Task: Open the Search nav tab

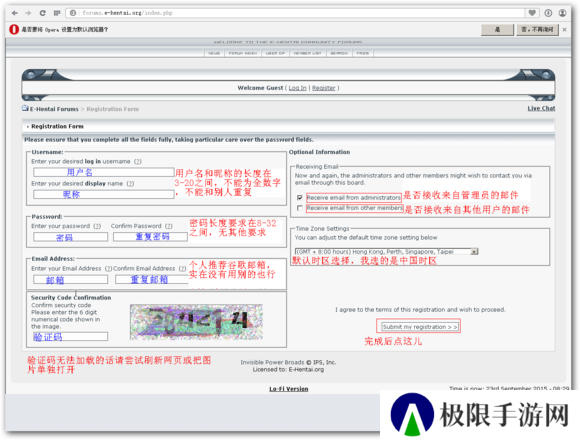Action: point(339,53)
